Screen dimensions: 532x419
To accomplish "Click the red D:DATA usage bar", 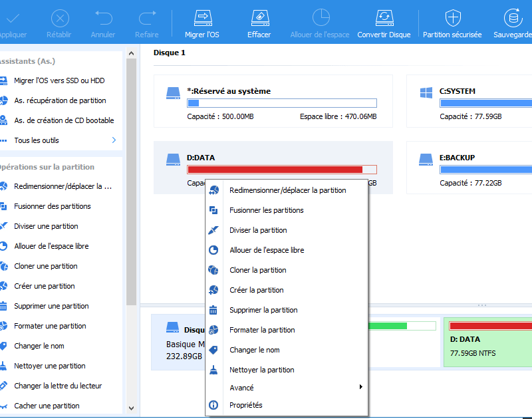I will [281, 170].
